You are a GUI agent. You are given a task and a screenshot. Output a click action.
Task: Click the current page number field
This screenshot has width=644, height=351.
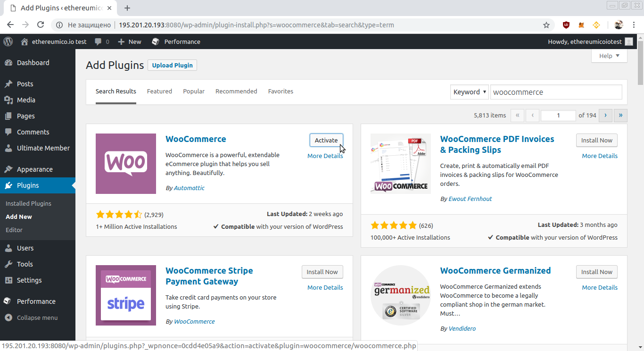(558, 115)
